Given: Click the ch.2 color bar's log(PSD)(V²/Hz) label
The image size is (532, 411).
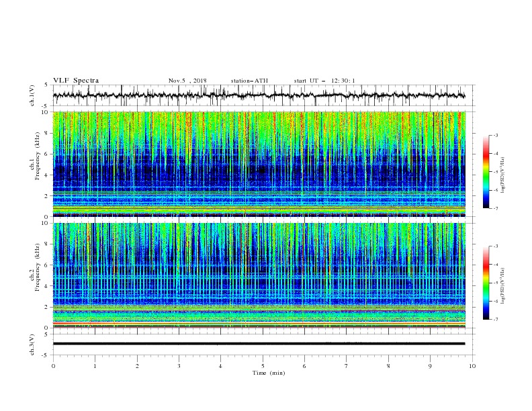Looking at the screenshot, I should (503, 285).
